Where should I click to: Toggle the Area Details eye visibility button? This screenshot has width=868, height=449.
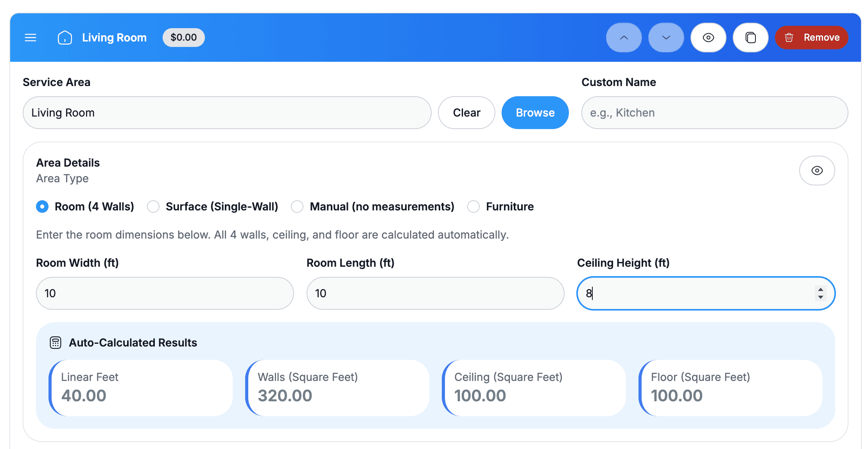tap(817, 171)
